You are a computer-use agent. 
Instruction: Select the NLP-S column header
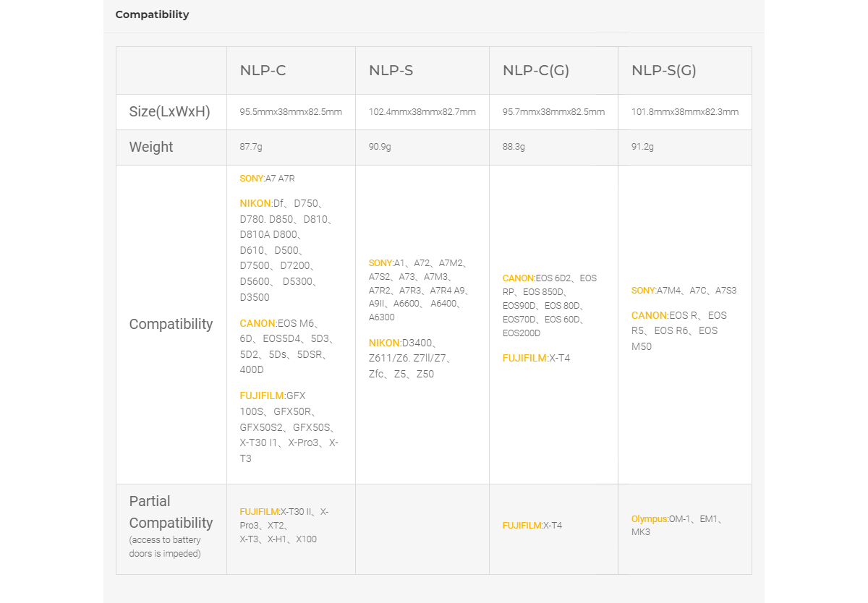click(391, 70)
